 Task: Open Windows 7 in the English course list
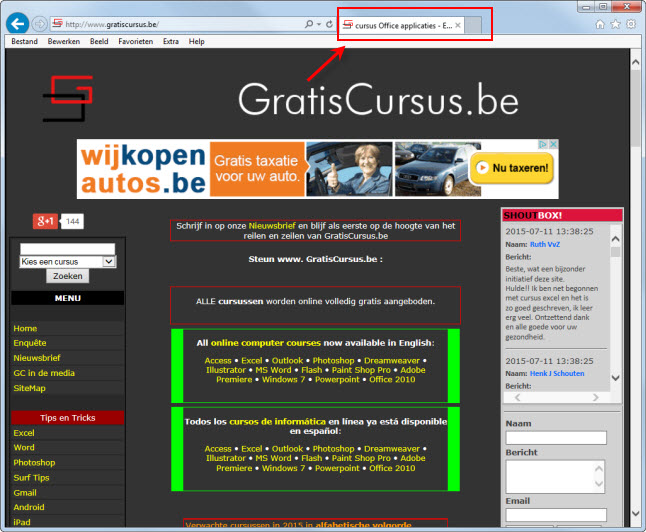click(x=283, y=380)
